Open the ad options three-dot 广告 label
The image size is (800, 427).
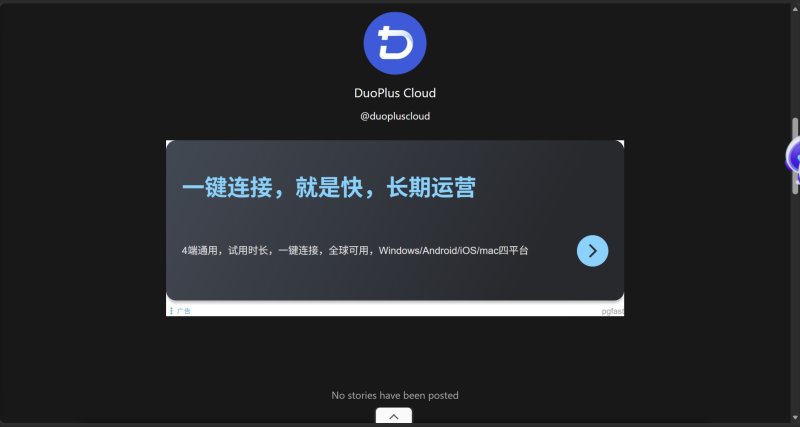(180, 311)
